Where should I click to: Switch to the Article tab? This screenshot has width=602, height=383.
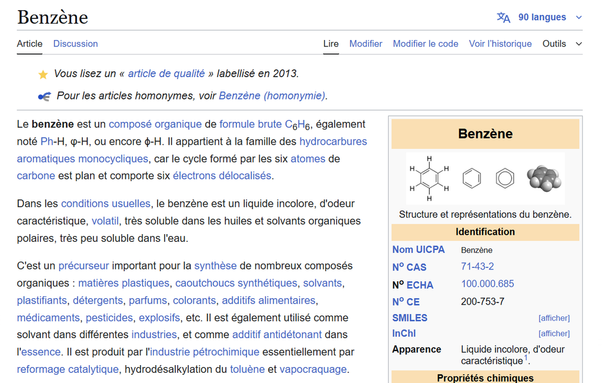click(30, 44)
